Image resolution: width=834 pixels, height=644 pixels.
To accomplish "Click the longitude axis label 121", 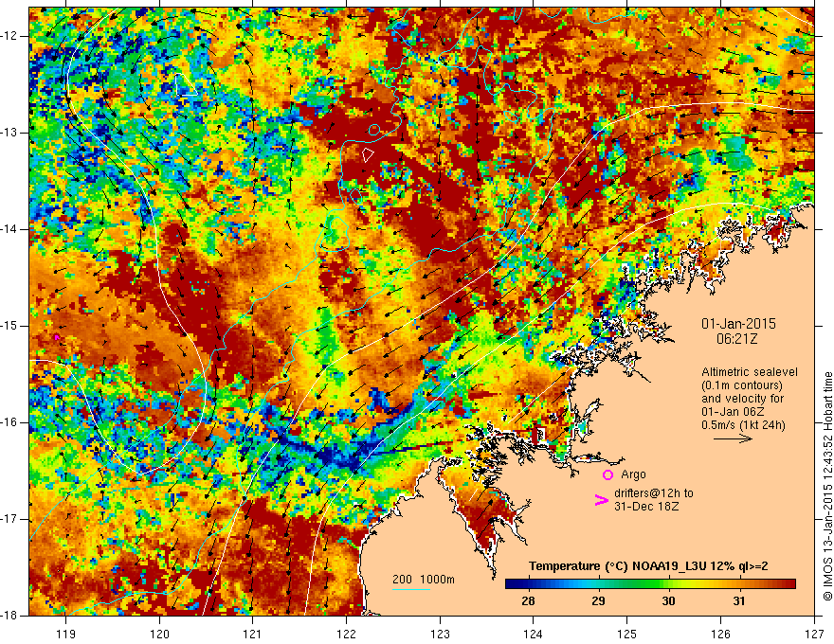I will (253, 634).
